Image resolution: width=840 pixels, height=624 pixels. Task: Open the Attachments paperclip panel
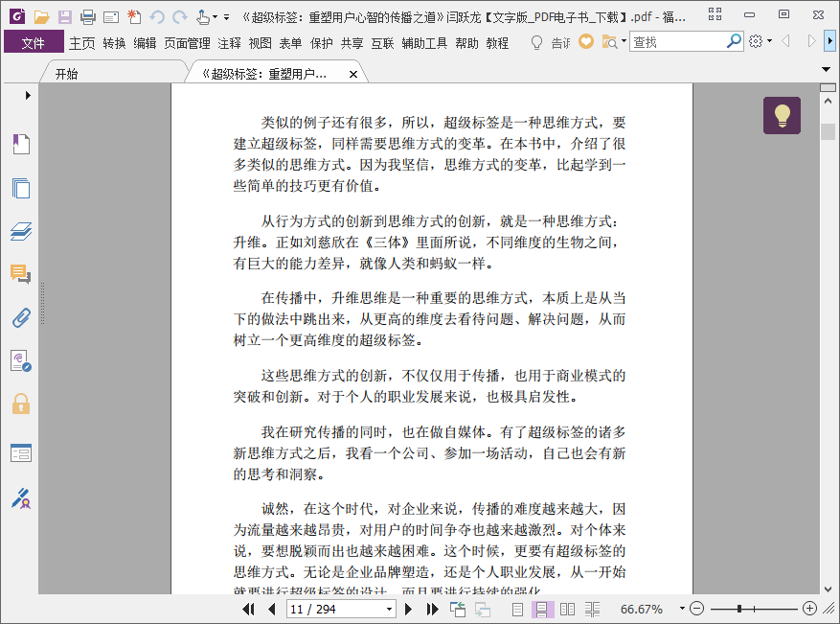21,317
